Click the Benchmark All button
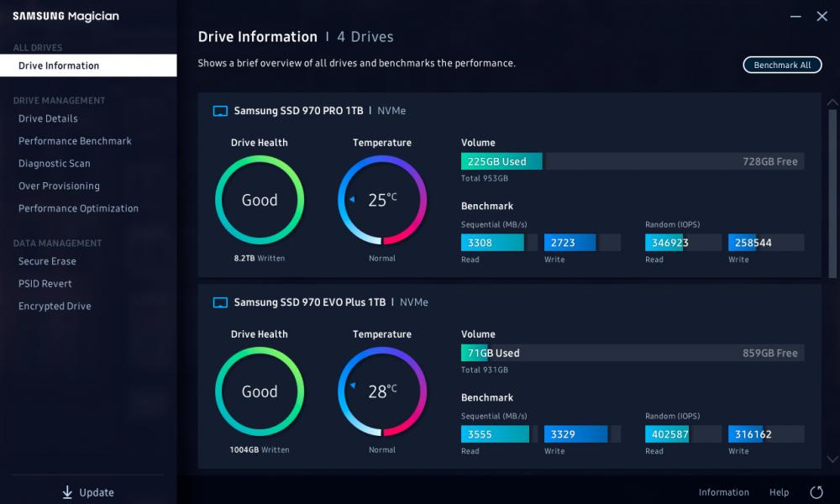The width and height of the screenshot is (840, 504). pos(782,65)
